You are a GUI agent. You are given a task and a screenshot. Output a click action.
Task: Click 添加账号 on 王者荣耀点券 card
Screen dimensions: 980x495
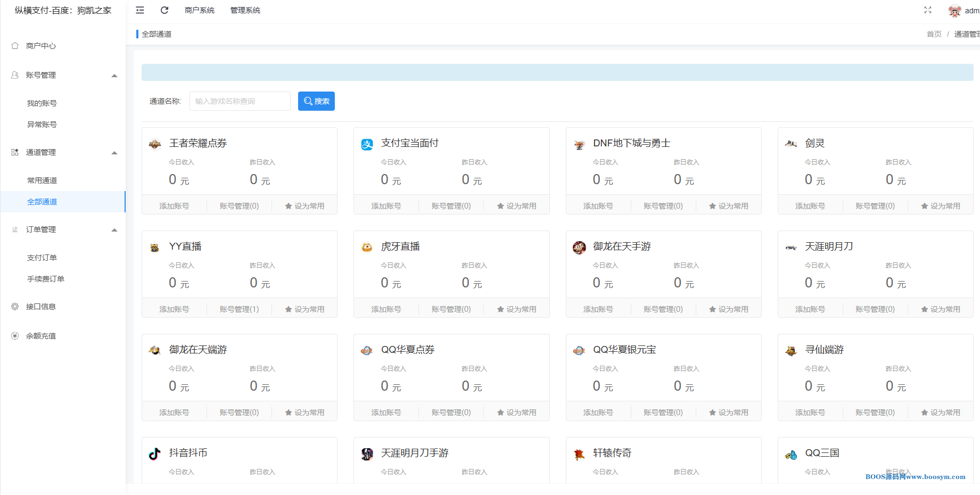click(x=174, y=206)
